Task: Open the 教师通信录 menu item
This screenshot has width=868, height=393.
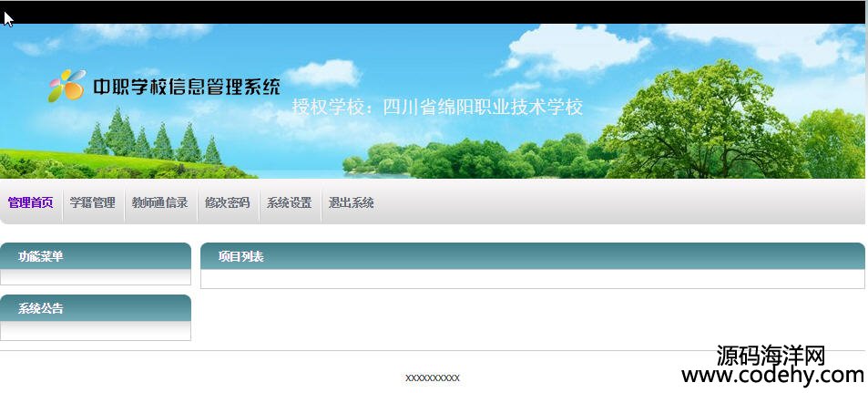Action: [159, 202]
